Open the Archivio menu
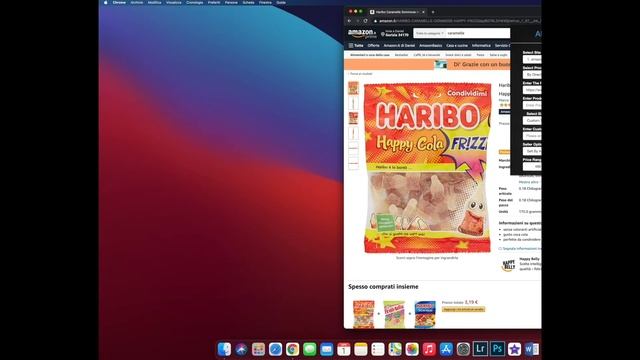The width and height of the screenshot is (640, 360). [137, 2]
